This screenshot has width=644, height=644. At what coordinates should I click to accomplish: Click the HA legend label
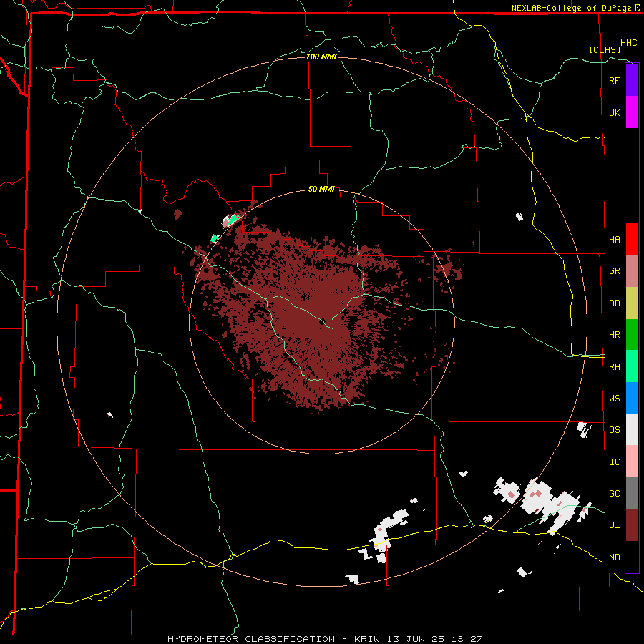tap(614, 239)
